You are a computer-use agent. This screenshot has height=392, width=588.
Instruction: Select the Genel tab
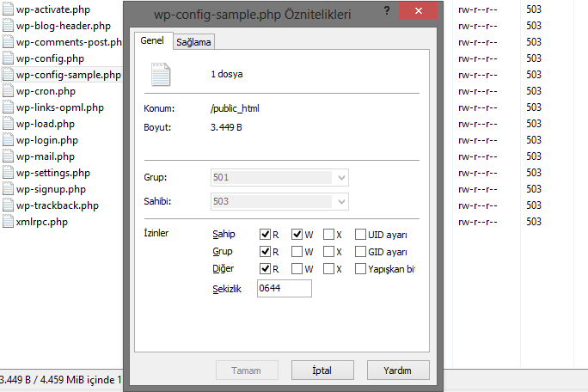pyautogui.click(x=153, y=40)
